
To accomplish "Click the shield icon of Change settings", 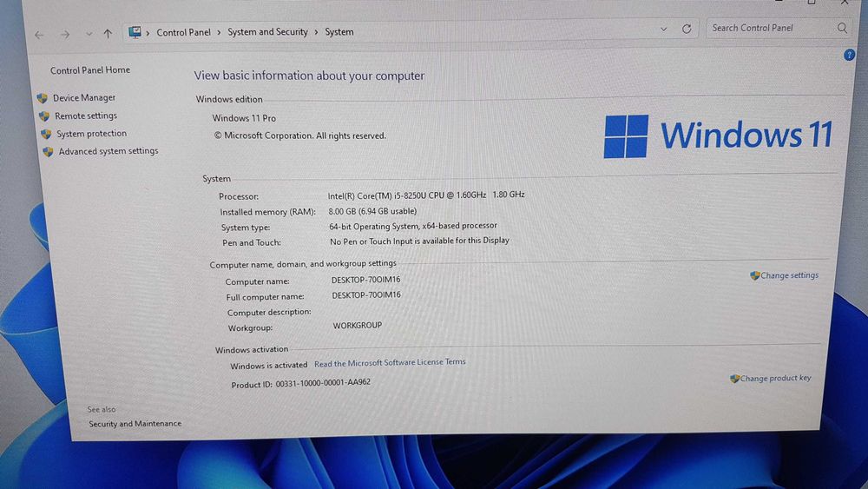I will (x=754, y=275).
